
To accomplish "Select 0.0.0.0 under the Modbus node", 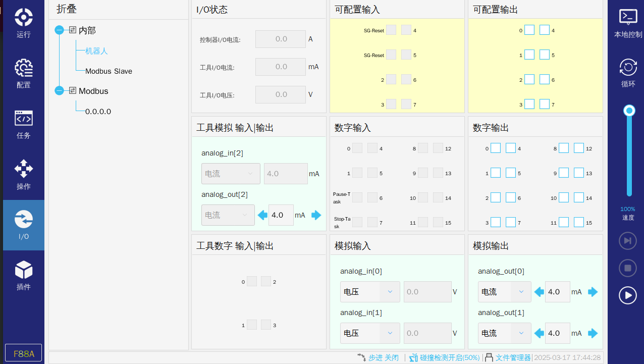I will tap(98, 112).
